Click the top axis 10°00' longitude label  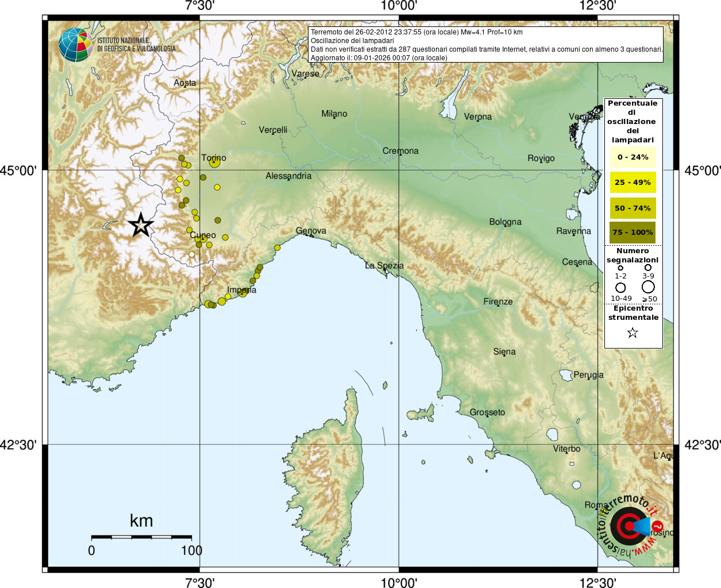coord(399,6)
